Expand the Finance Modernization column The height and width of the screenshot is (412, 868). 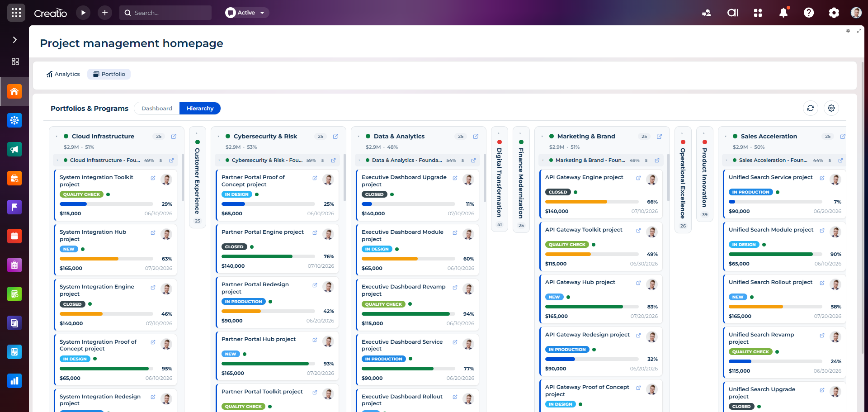click(521, 133)
